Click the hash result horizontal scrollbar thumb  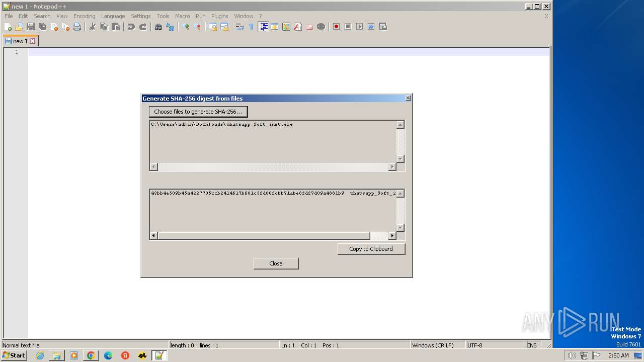pos(264,235)
